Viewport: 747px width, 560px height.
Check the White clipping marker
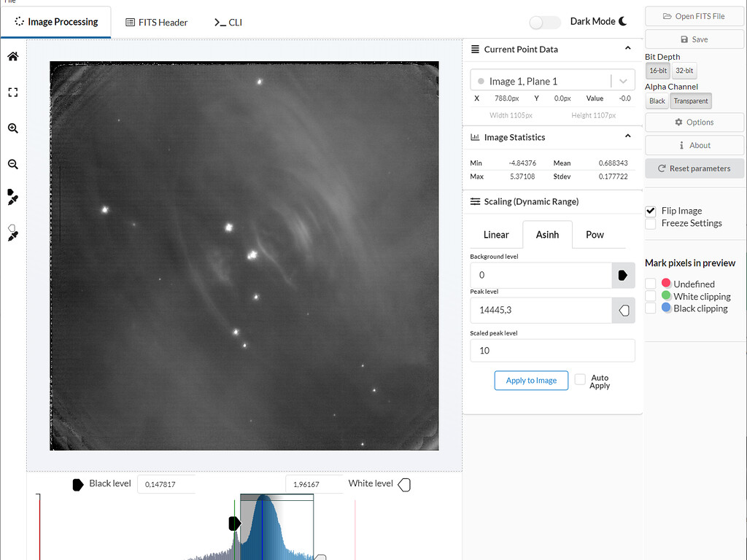[651, 296]
